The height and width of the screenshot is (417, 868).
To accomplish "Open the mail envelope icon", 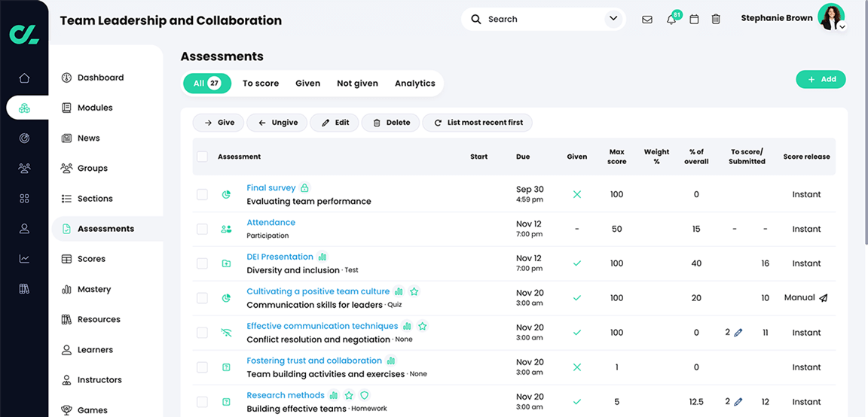I will pyautogui.click(x=647, y=20).
